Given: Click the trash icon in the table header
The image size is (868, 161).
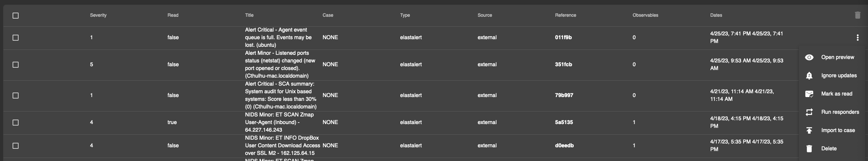Looking at the screenshot, I should click(857, 15).
